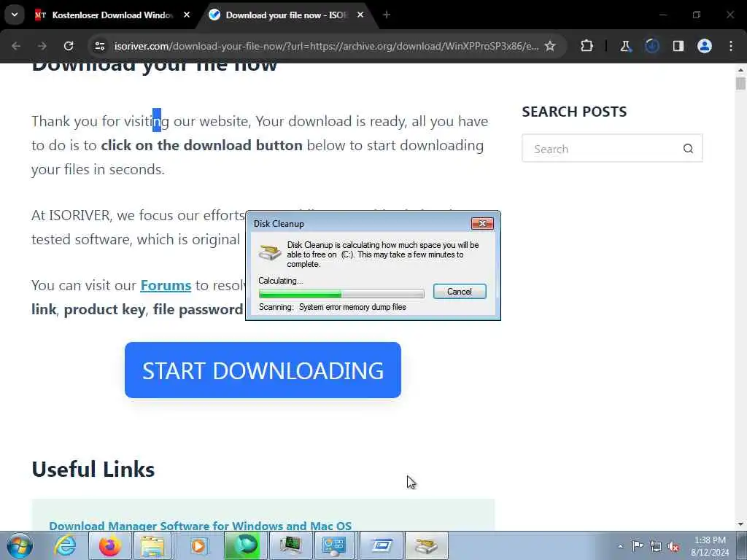Open Windows Explorer folder in taskbar
This screenshot has width=747, height=560.
coord(153,545)
